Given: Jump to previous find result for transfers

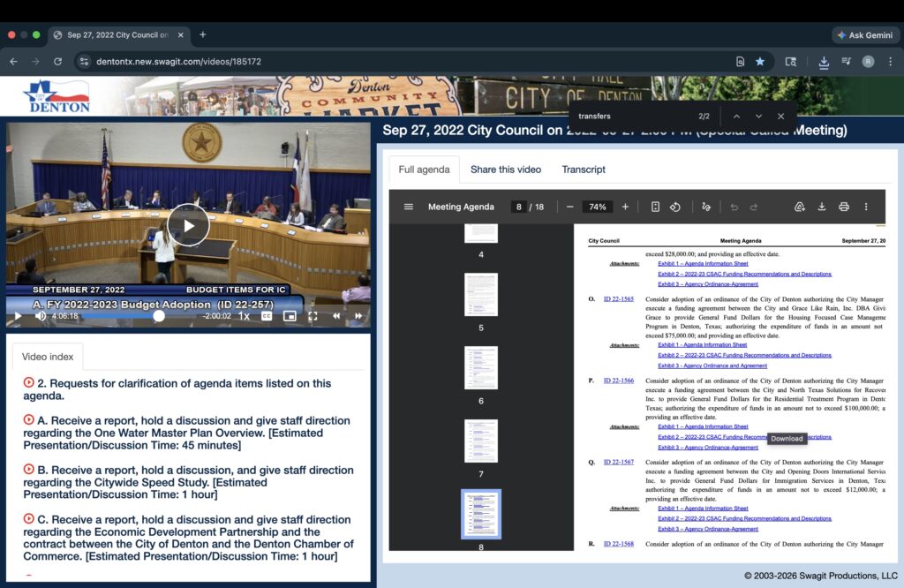Looking at the screenshot, I should [x=736, y=117].
